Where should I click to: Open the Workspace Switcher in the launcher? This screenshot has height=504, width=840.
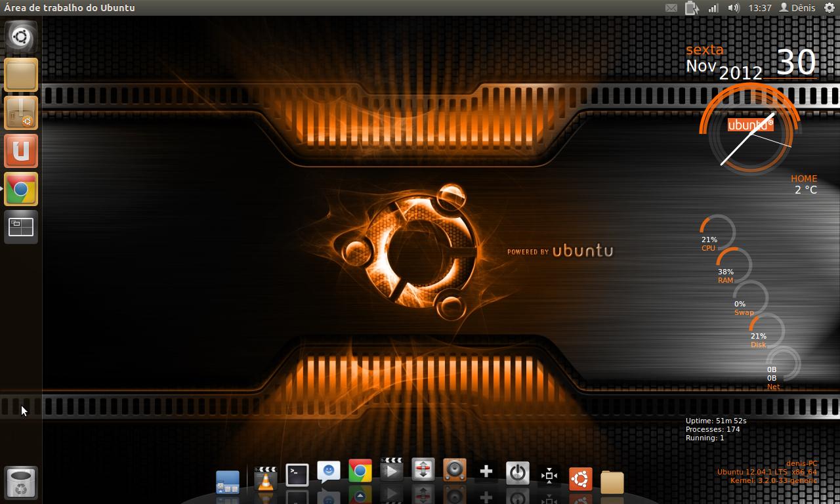coord(20,227)
